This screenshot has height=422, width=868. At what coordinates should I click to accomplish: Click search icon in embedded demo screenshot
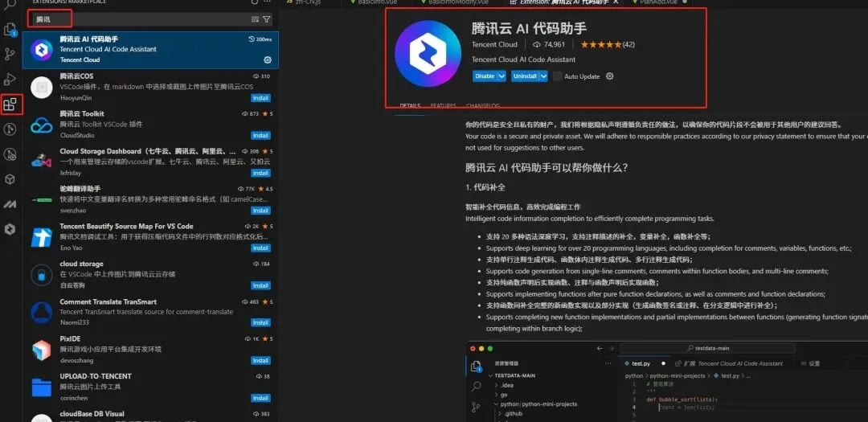[x=476, y=387]
